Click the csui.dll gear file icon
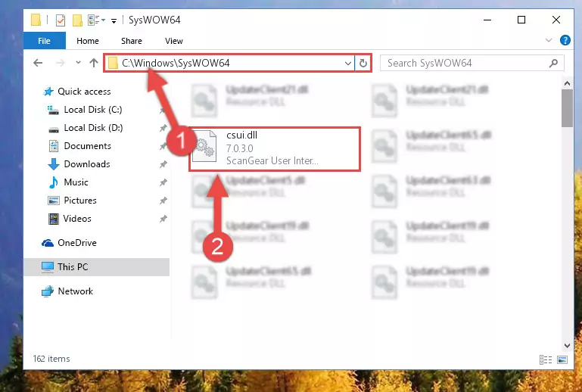Screen dimensions: 582x392 pos(204,147)
